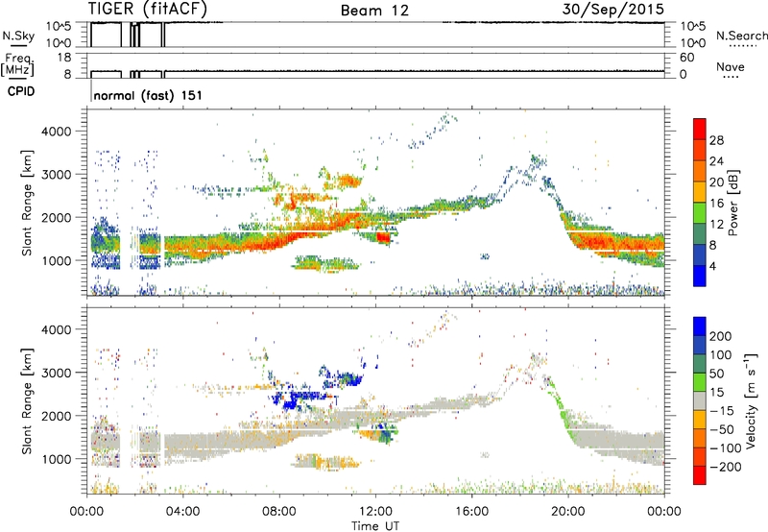Click the 'CPID' row label
Viewport: 768px width, 532px height.
(21, 91)
